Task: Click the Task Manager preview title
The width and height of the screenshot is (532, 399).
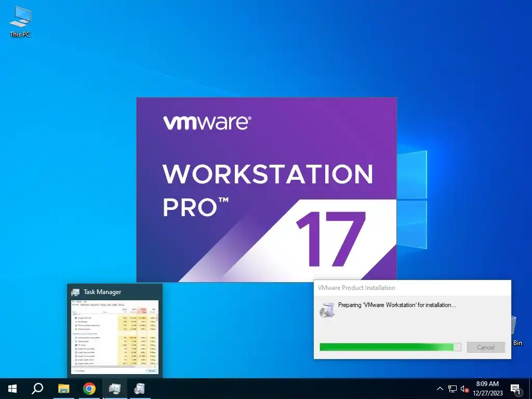Action: point(102,292)
